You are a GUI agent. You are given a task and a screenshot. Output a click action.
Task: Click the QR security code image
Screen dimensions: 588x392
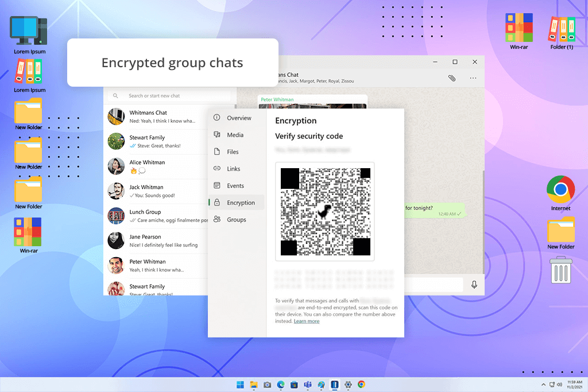[x=325, y=211]
